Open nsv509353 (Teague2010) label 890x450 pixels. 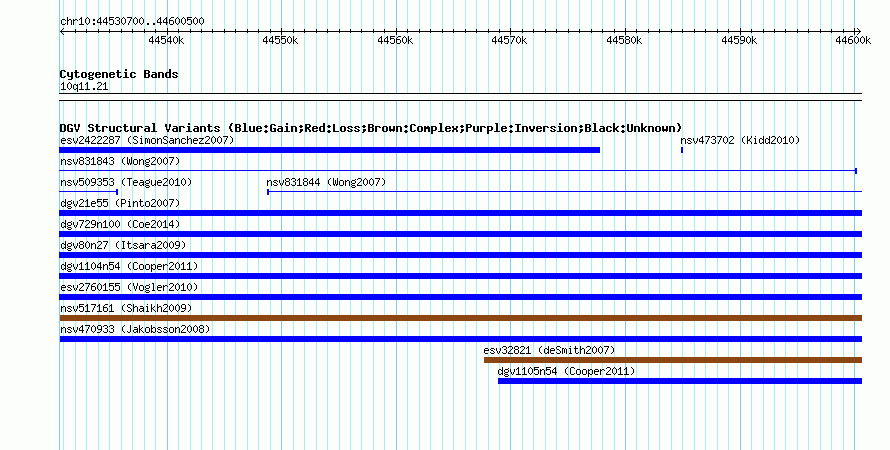pos(126,182)
